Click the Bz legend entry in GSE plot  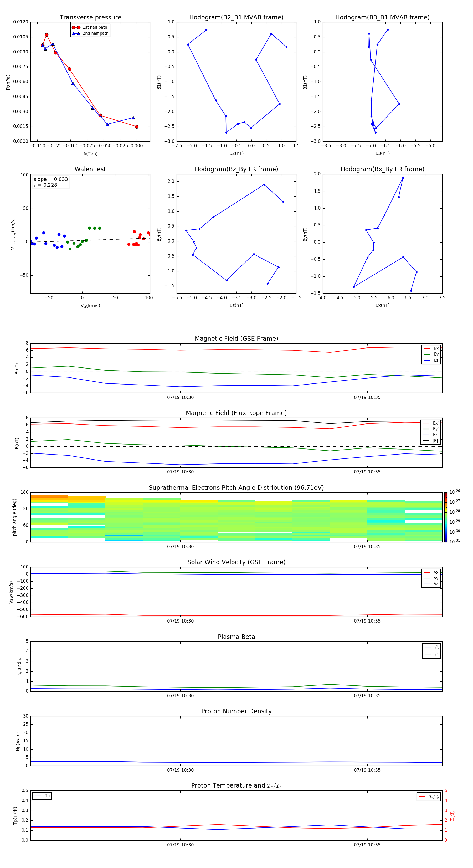(x=431, y=360)
